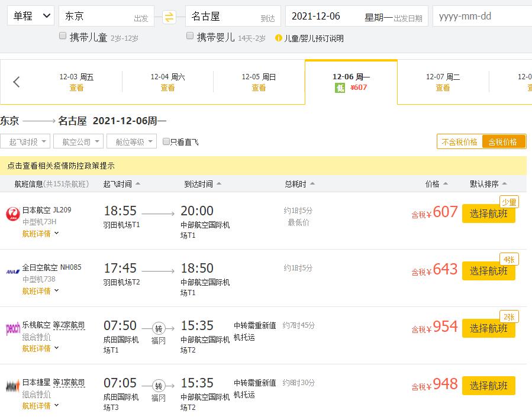
Task: Click the return date yyyy-mm-dd field
Action: (x=482, y=16)
